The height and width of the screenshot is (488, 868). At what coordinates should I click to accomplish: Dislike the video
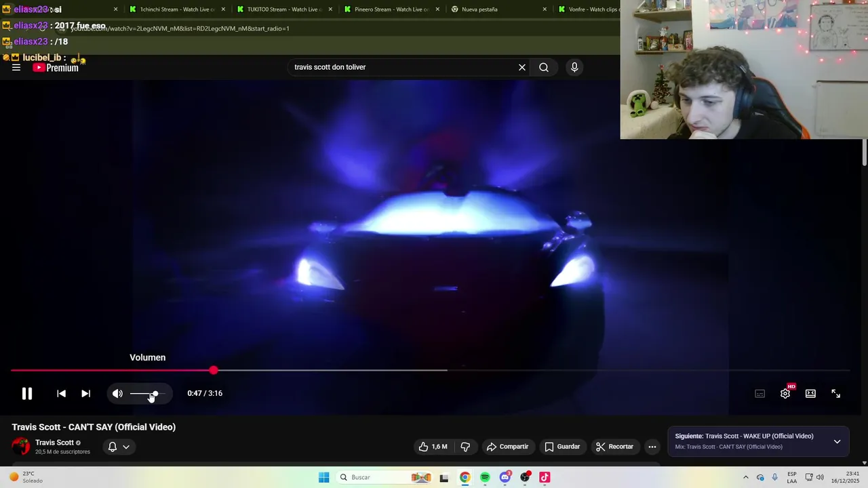point(465,447)
